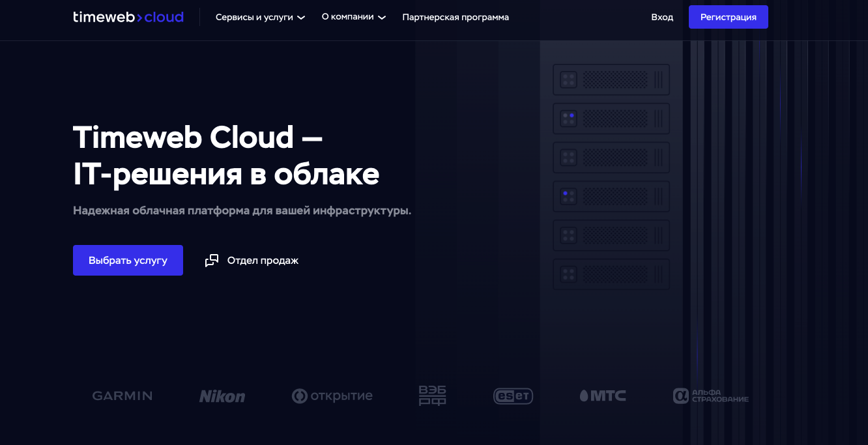The image size is (868, 445).
Task: Open the Отдел продаж text link
Action: [x=263, y=261]
